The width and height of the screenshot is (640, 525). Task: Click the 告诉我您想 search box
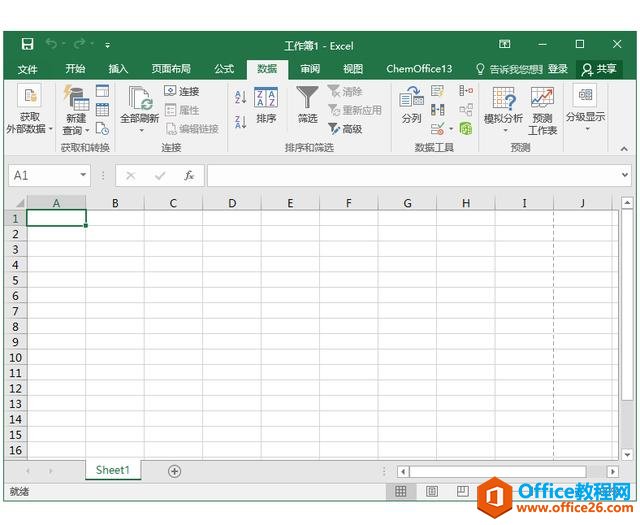[x=509, y=69]
